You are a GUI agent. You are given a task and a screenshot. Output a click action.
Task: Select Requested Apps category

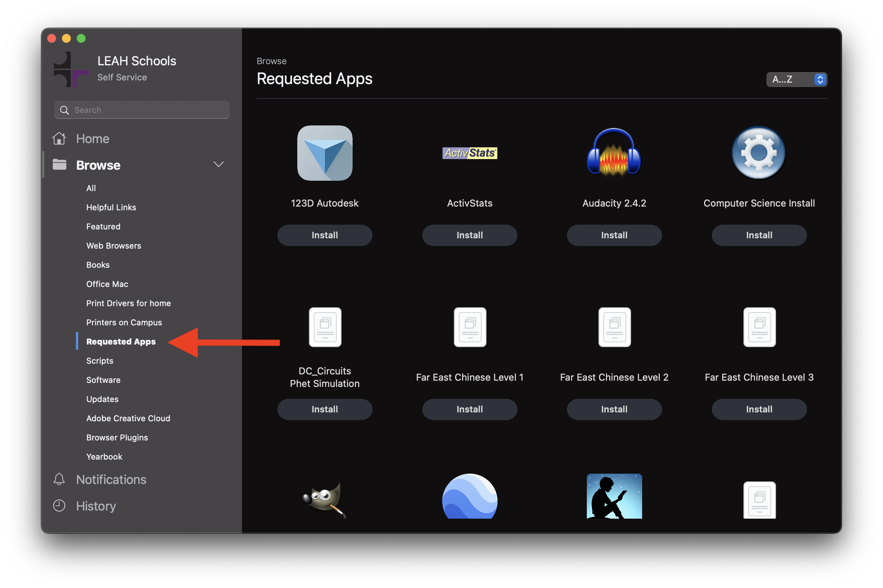[x=121, y=341]
